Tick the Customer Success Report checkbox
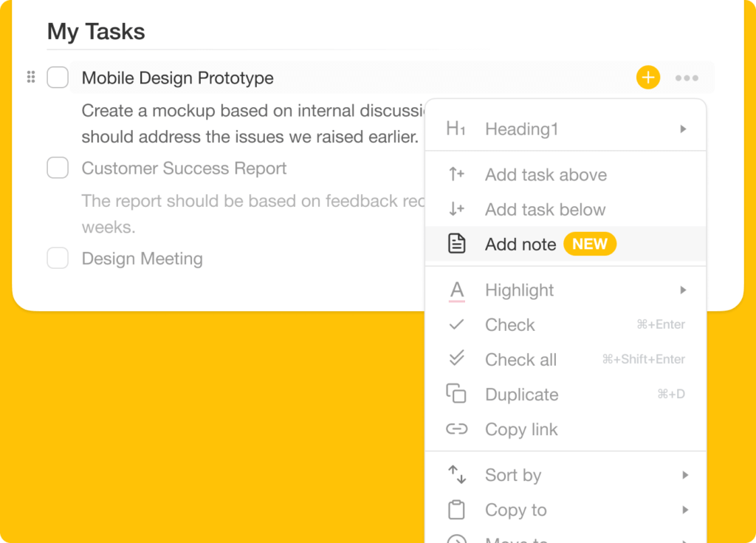 click(x=58, y=168)
